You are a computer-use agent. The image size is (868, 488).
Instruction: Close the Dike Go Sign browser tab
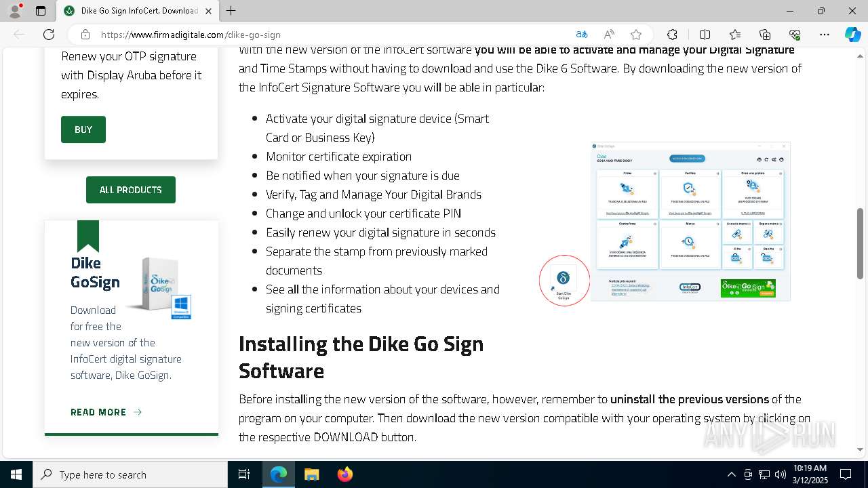pos(208,11)
